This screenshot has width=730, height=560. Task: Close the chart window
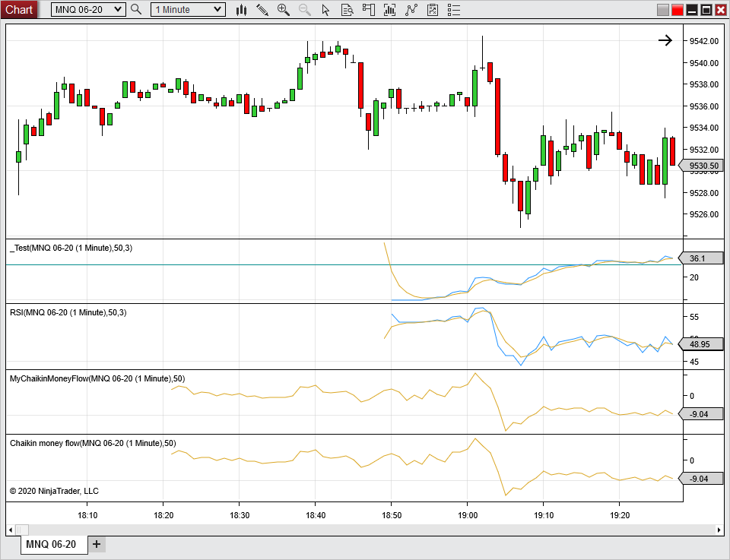pos(720,9)
